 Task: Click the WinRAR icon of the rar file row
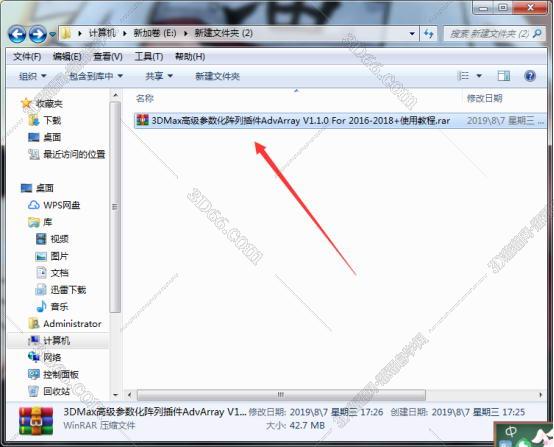(142, 120)
